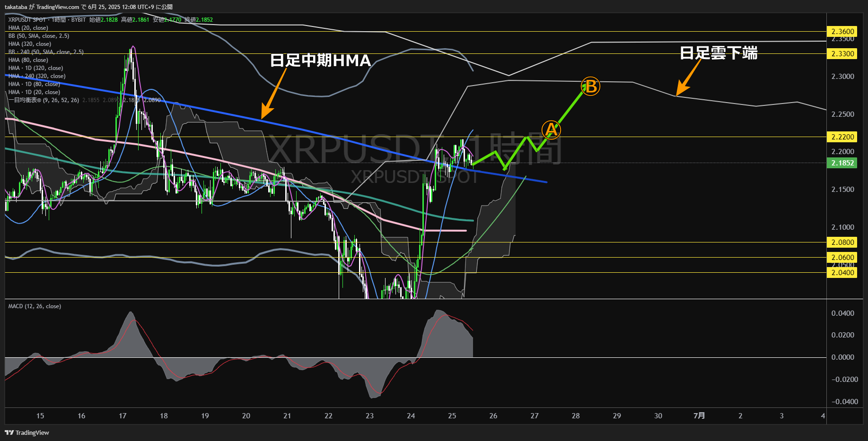Click the 2.1500 price axis value
The image size is (868, 441).
tap(843, 190)
